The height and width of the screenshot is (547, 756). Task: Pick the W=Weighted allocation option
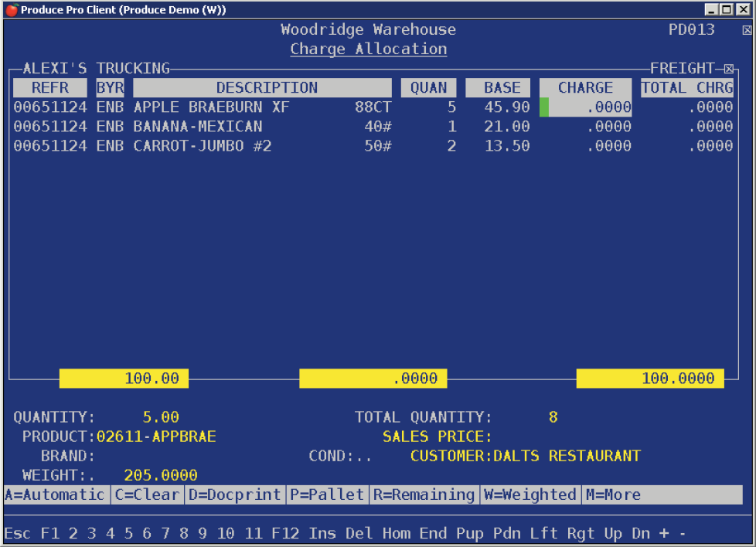click(x=530, y=494)
